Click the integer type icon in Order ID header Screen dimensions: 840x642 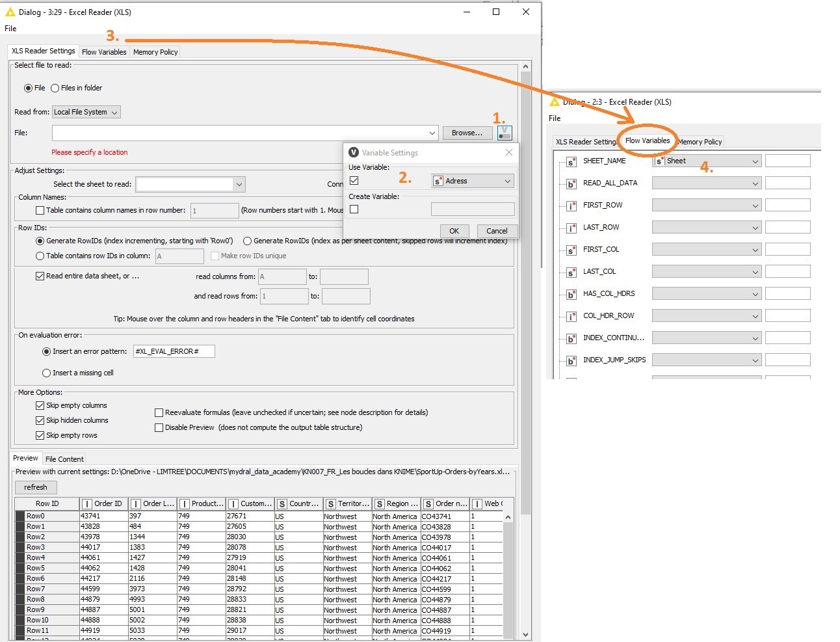click(x=87, y=503)
